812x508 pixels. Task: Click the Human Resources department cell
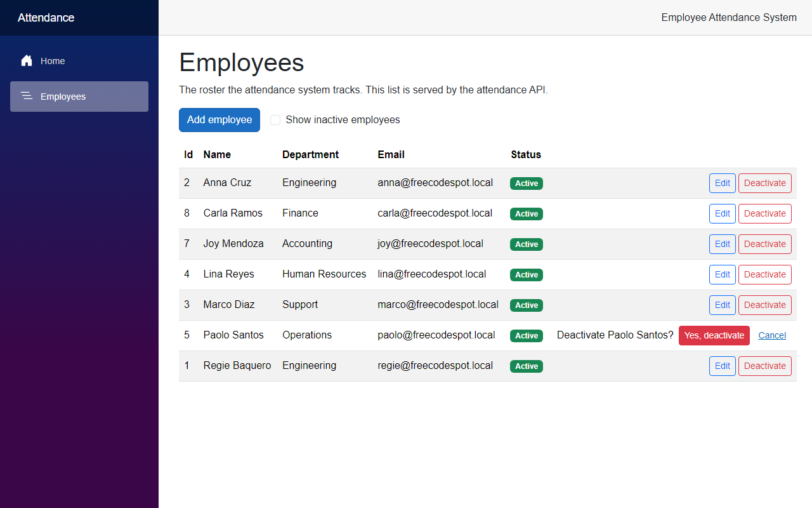click(x=324, y=274)
